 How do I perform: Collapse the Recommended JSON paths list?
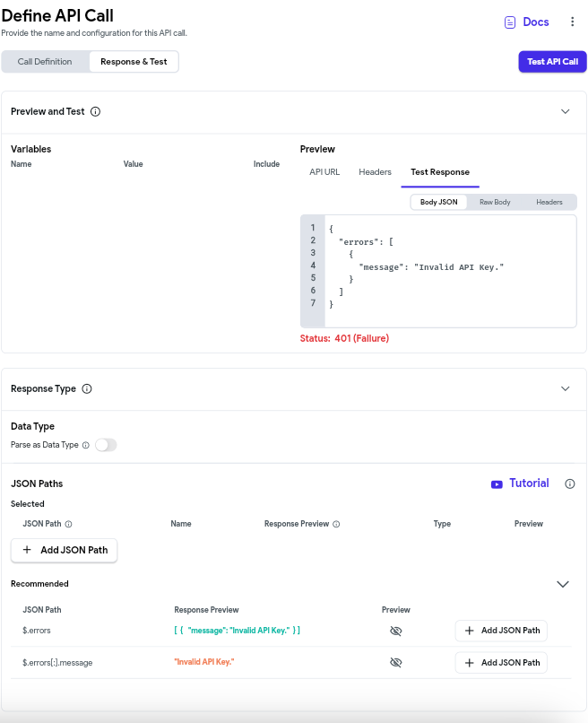coord(563,584)
